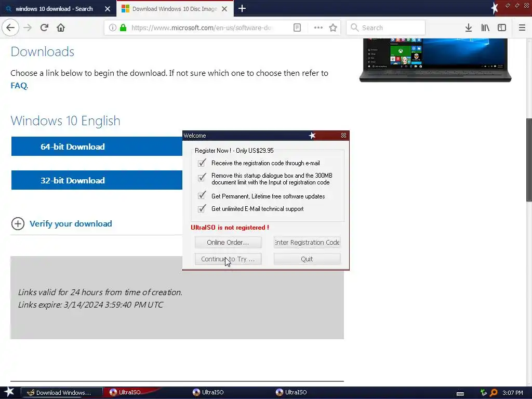Open the Library bookmarks icon
532x399 pixels.
[485, 28]
